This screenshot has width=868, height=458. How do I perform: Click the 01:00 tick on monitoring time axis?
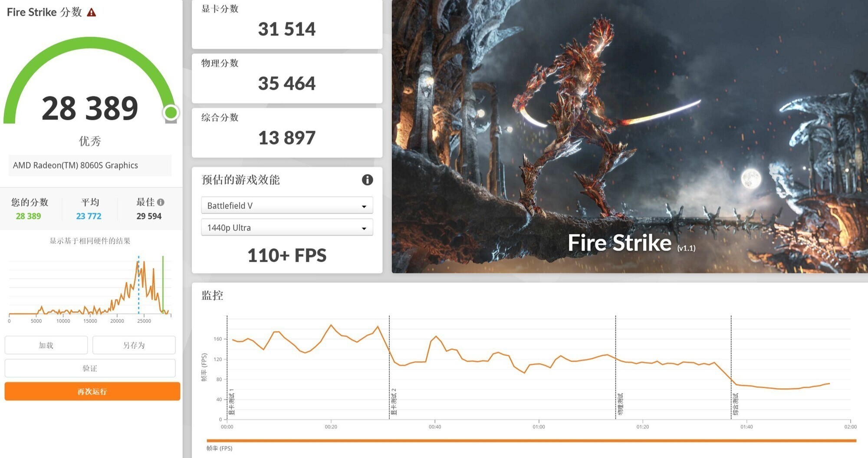(x=539, y=427)
